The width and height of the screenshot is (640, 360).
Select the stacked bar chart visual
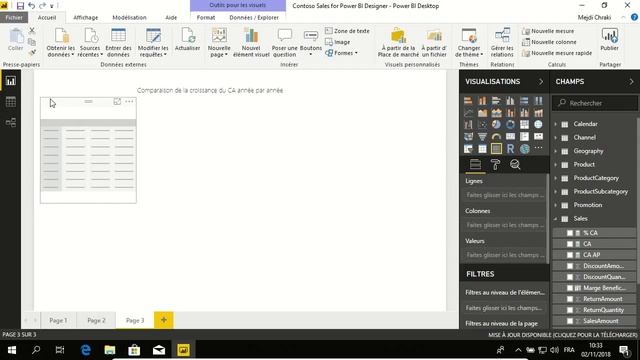[468, 101]
